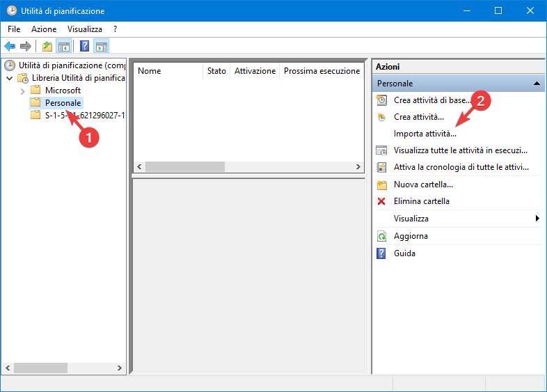This screenshot has width=547, height=392.
Task: Choose Nuova cartella... action
Action: (x=423, y=185)
